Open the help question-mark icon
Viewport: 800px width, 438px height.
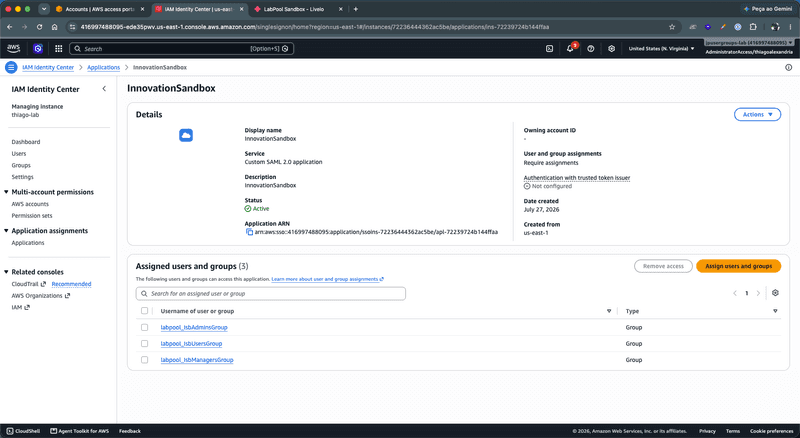591,48
